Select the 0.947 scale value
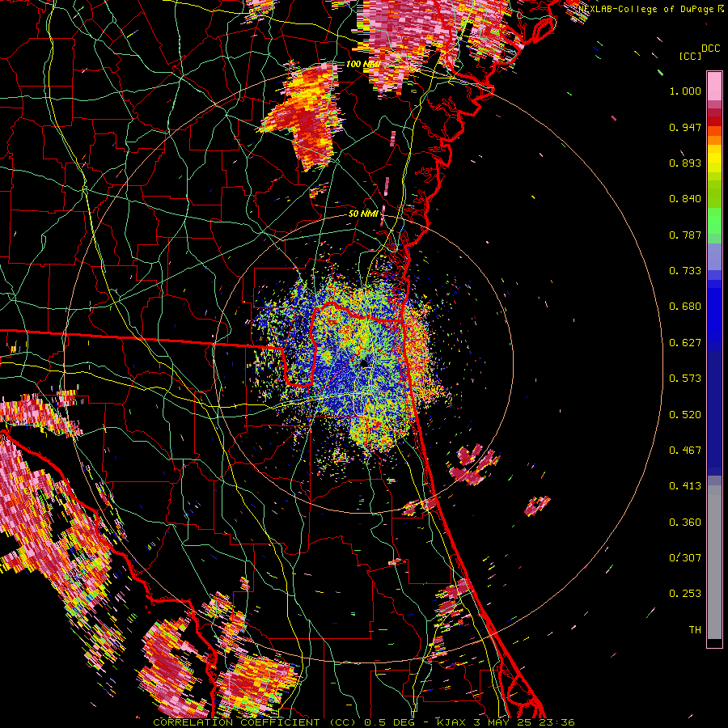The image size is (728, 728). click(x=685, y=127)
